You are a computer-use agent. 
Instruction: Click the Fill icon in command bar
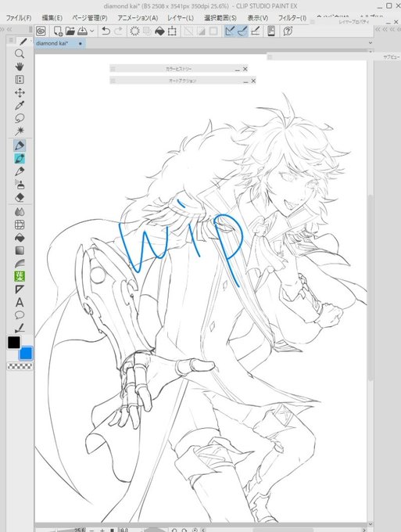(x=159, y=31)
